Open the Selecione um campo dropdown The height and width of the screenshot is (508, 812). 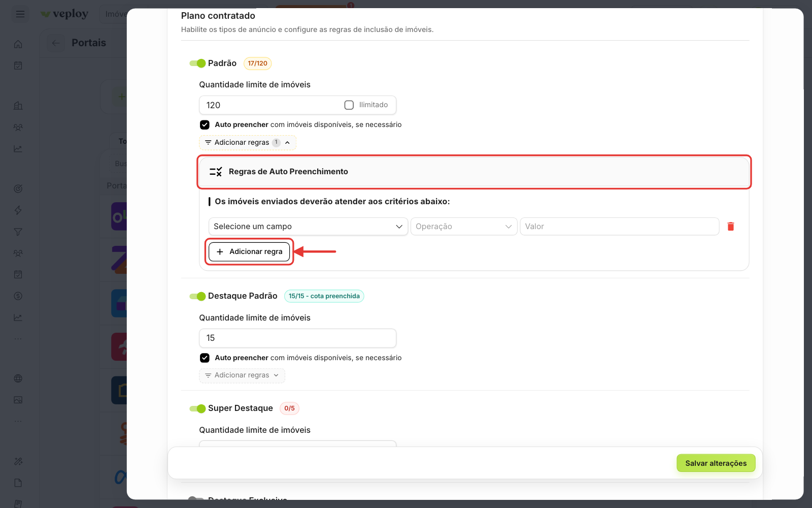pos(308,227)
